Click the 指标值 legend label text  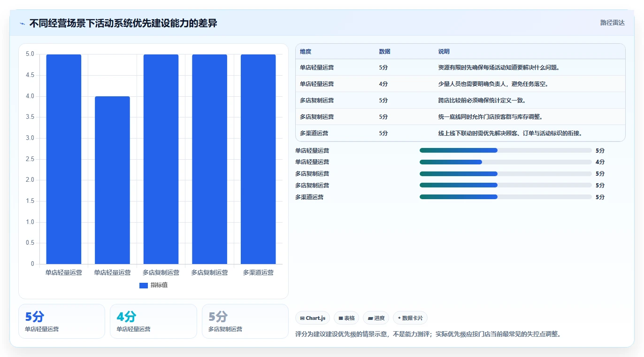[x=159, y=285]
